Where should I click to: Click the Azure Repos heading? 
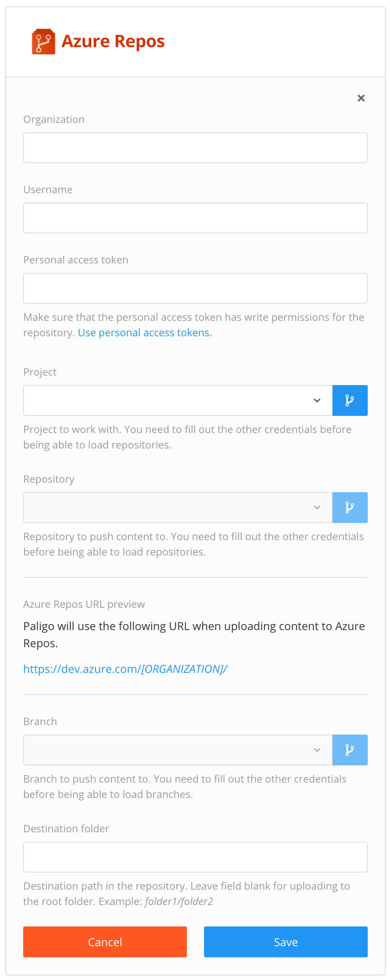113,41
